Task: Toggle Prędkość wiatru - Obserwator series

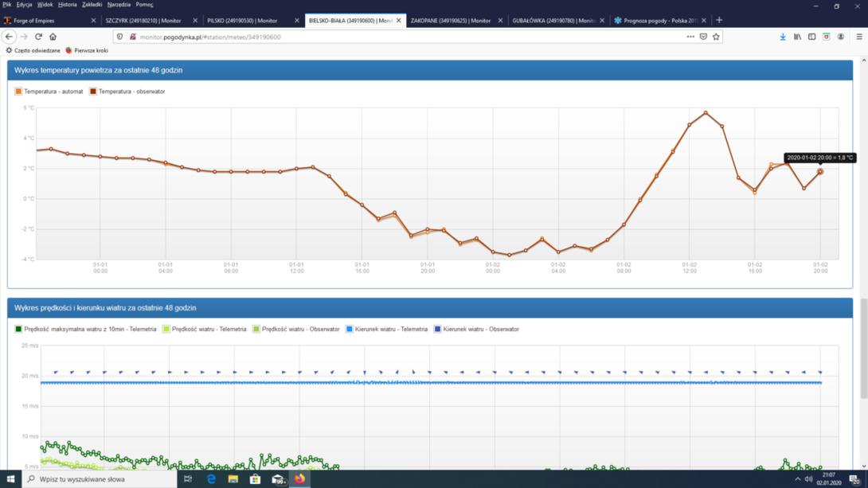Action: [x=296, y=330]
